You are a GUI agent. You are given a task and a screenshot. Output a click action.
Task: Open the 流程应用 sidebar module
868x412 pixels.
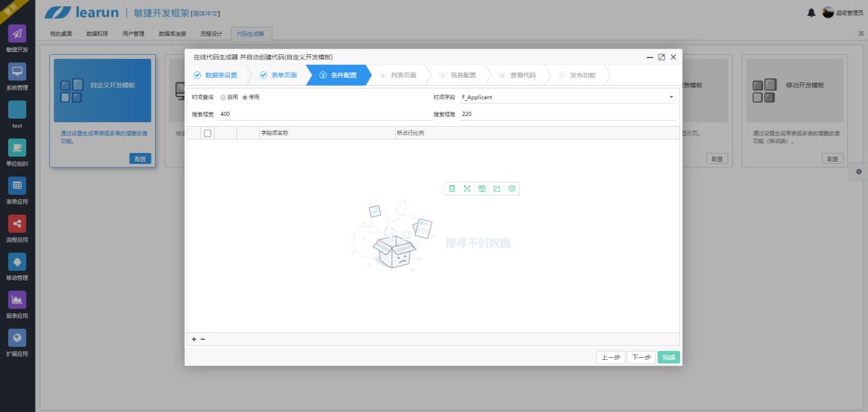[x=17, y=223]
